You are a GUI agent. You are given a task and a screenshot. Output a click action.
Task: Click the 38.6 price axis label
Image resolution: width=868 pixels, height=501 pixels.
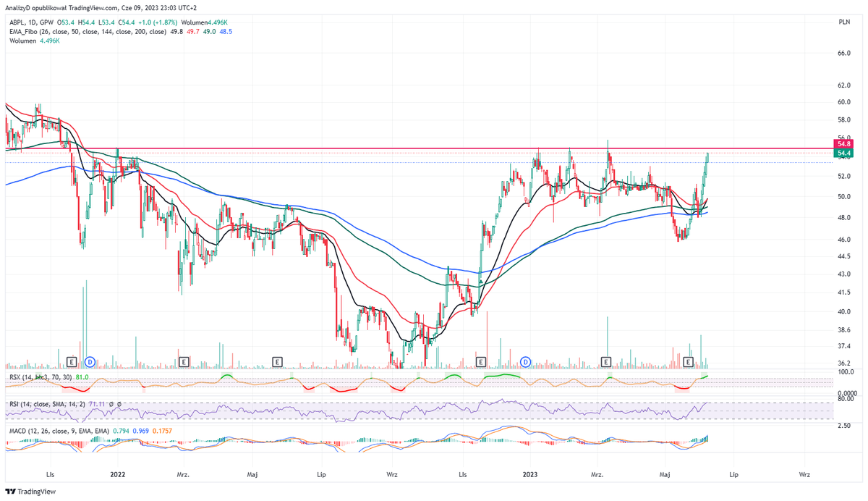coord(843,329)
